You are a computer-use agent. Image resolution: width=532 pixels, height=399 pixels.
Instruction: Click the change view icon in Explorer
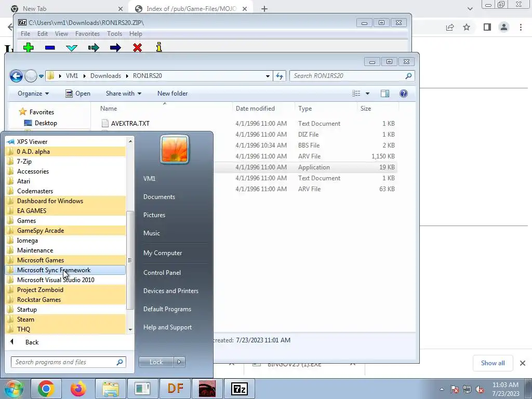(356, 94)
